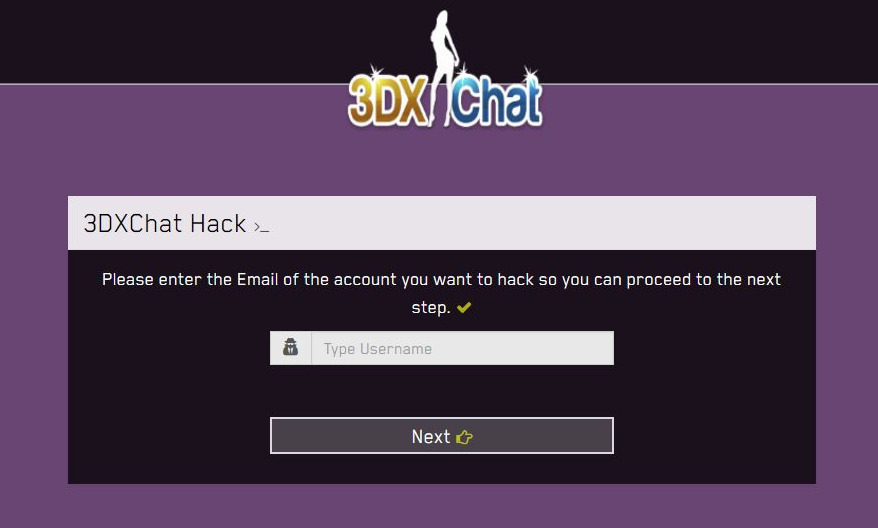
Task: Click the blue 'Chat' lettering in the logo
Action: click(497, 100)
